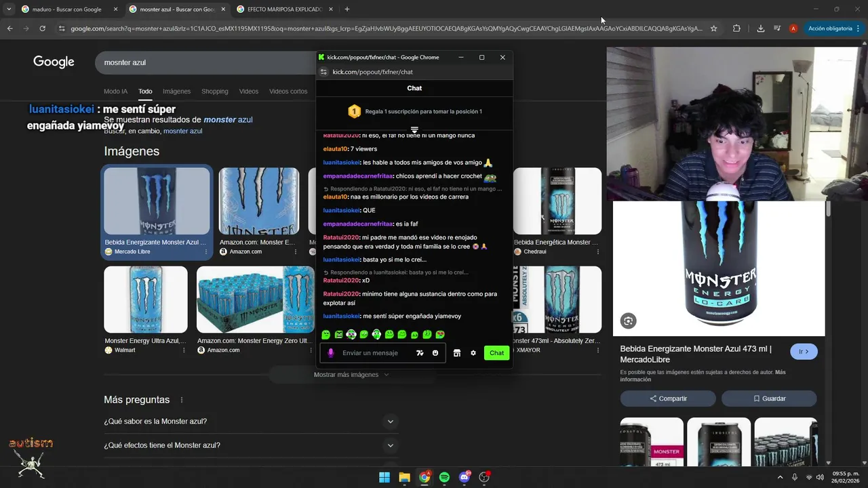
Task: Click the green Chat send button
Action: (496, 352)
